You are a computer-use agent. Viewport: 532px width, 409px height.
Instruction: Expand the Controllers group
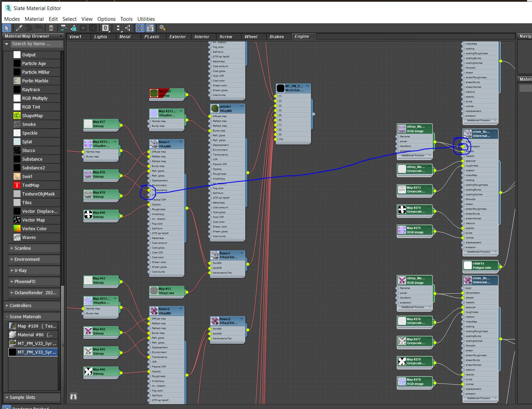(32, 306)
